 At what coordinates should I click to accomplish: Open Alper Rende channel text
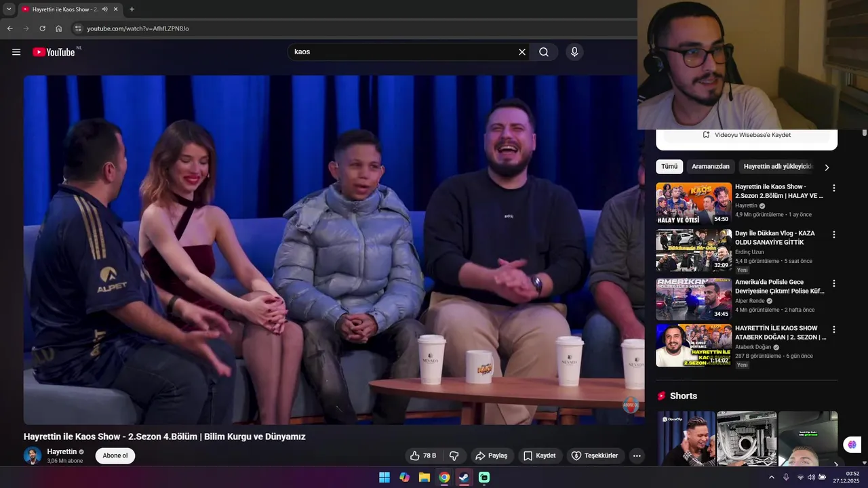click(x=750, y=301)
